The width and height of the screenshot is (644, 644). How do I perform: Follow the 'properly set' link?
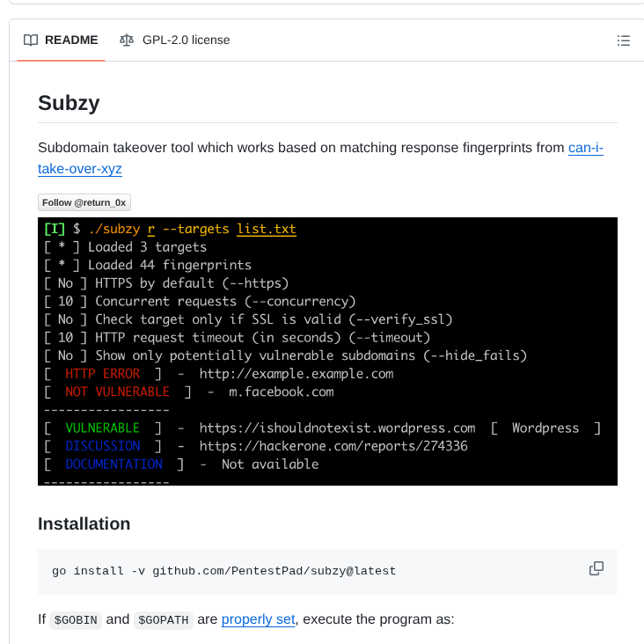tap(258, 618)
